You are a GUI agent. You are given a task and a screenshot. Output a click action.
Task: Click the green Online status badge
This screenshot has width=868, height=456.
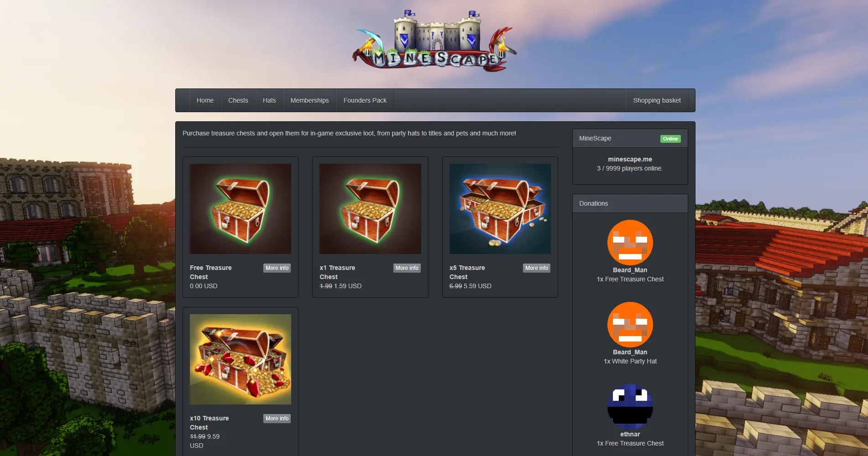670,139
